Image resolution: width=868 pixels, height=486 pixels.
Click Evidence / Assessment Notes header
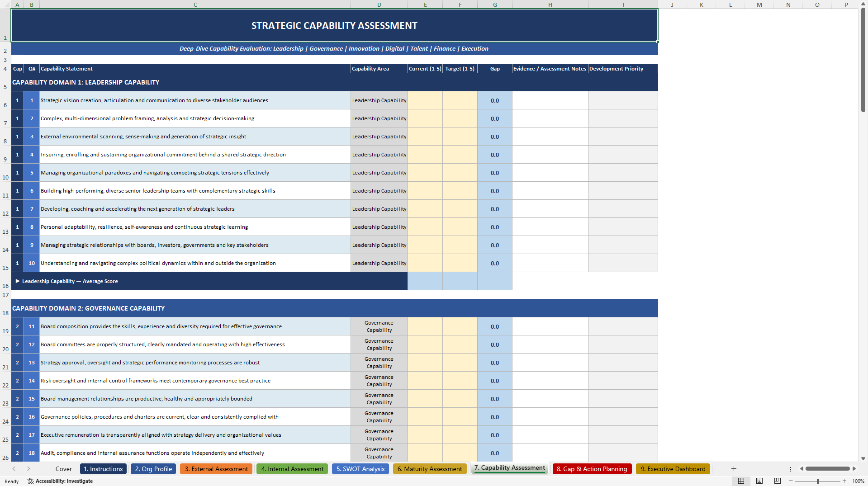click(550, 69)
